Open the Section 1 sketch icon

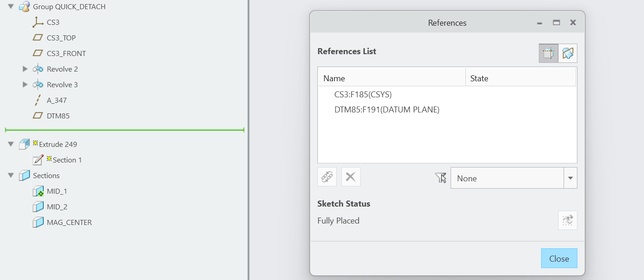tap(38, 159)
